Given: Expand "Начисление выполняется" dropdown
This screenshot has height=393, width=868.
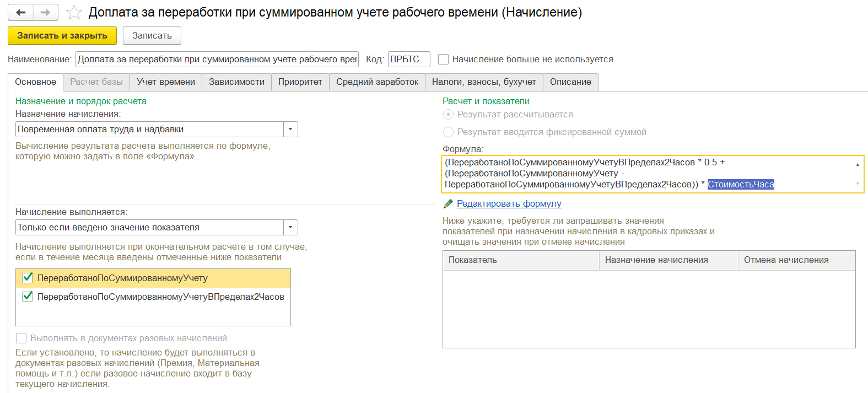Looking at the screenshot, I should click(x=290, y=228).
